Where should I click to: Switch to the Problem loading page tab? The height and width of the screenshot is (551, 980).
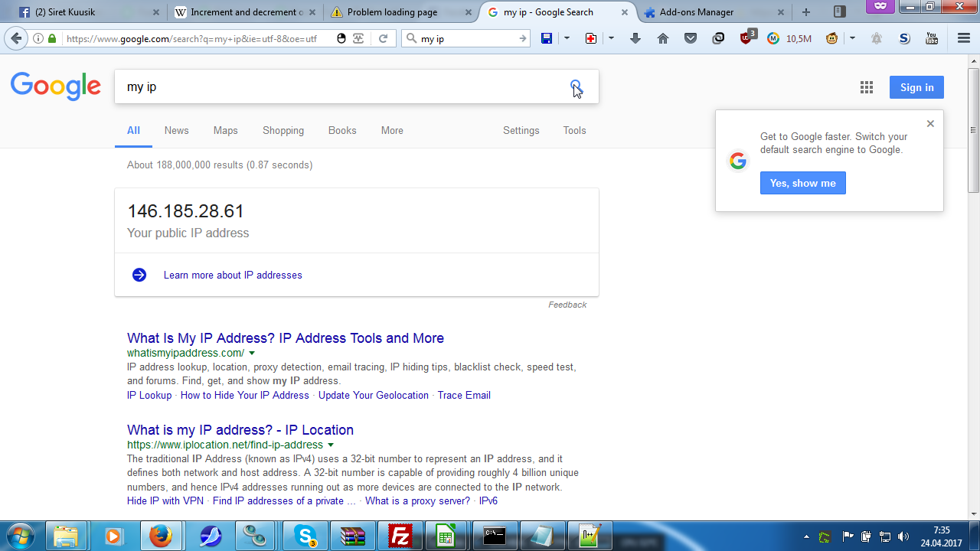pyautogui.click(x=400, y=12)
